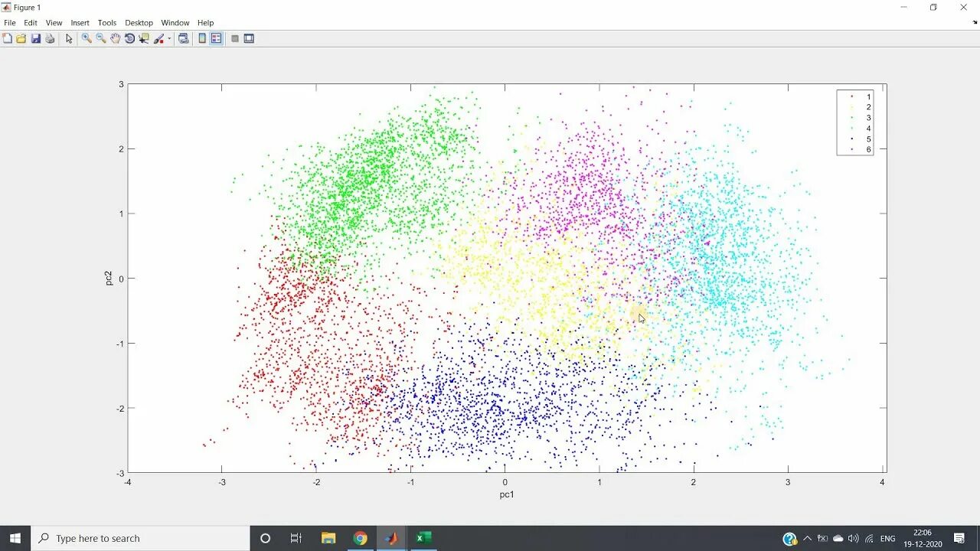Toggle Edit Plot mode with arrow tool
Image resolution: width=980 pixels, height=551 pixels.
click(x=69, y=38)
